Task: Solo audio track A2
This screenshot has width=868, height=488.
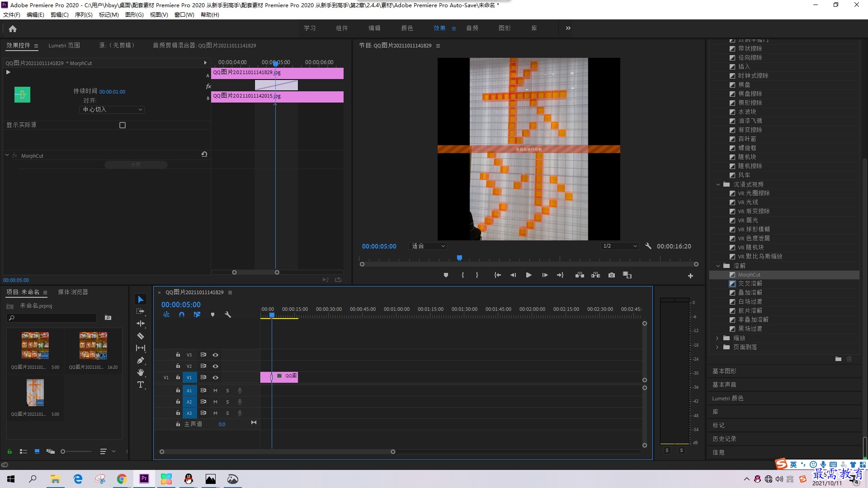Action: click(x=227, y=402)
